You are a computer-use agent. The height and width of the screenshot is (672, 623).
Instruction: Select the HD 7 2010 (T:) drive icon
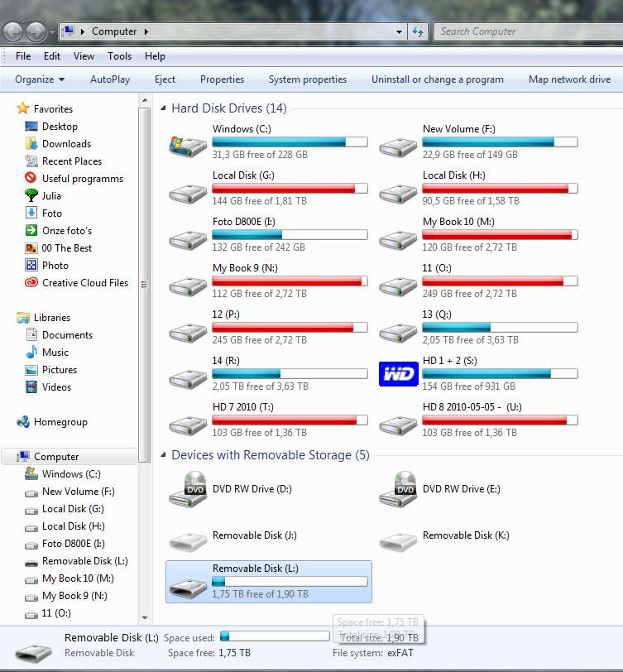188,425
